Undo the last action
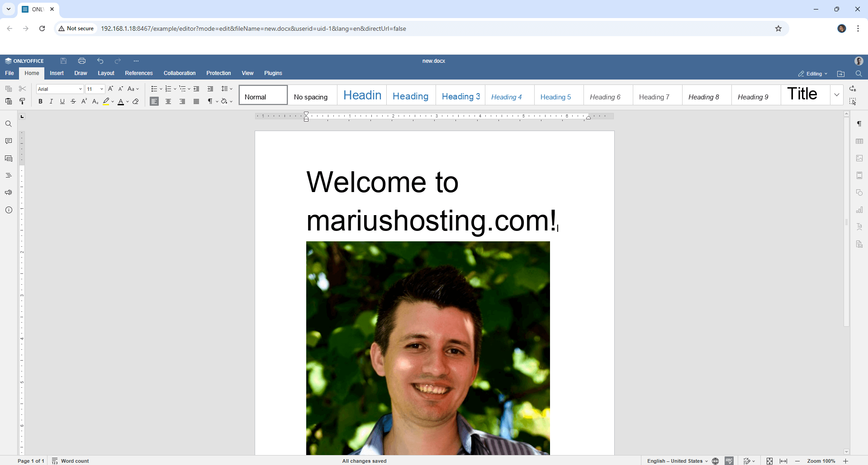868x465 pixels. 100,61
